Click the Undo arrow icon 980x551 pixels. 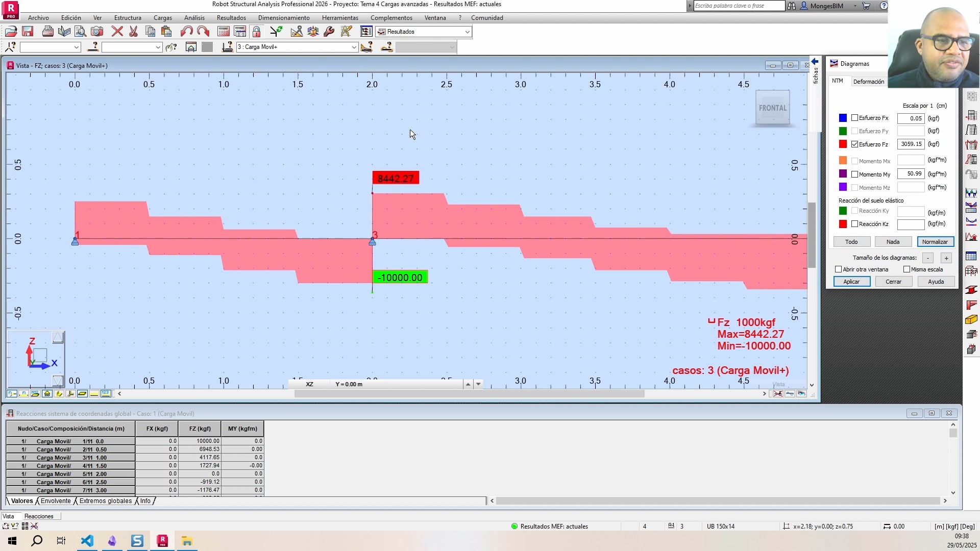(x=186, y=32)
